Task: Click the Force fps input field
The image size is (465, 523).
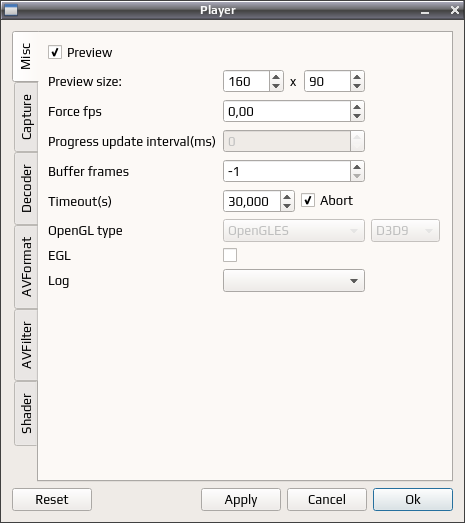Action: (287, 111)
